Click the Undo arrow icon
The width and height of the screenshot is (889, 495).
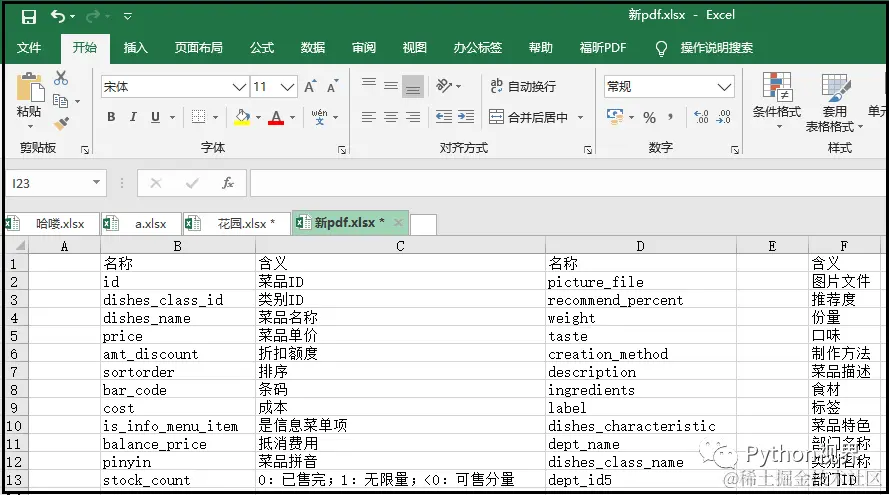click(58, 16)
